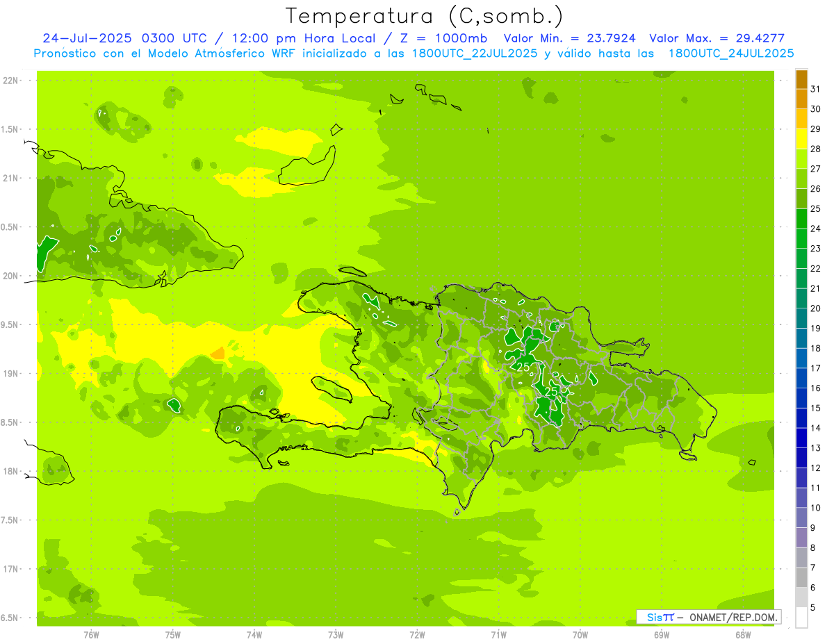Click the "75W" longitude label
The width and height of the screenshot is (834, 644).
pyautogui.click(x=173, y=635)
